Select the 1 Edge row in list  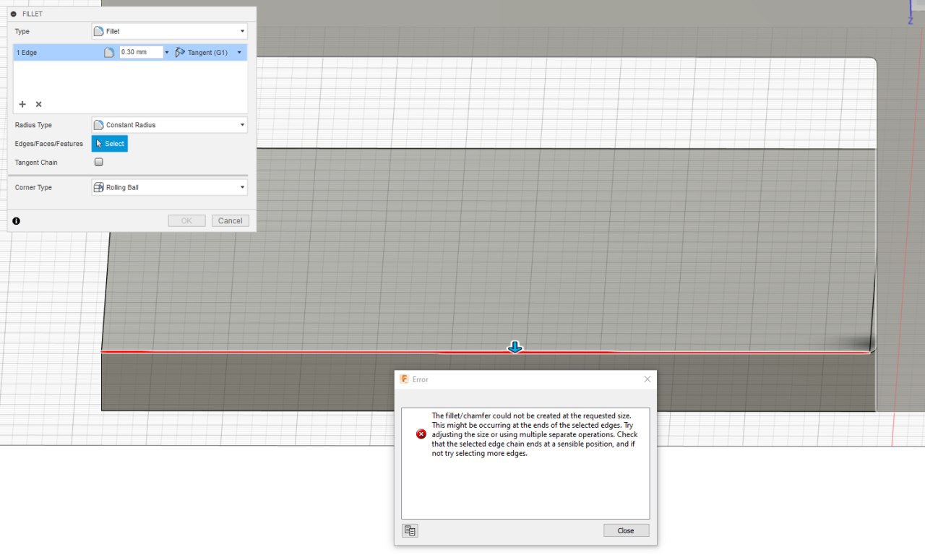click(130, 52)
